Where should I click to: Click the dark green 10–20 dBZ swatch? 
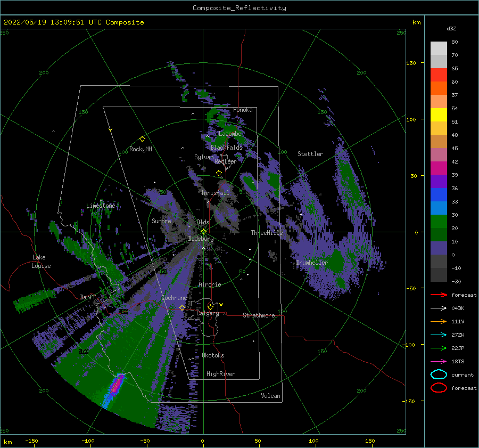pos(439,235)
